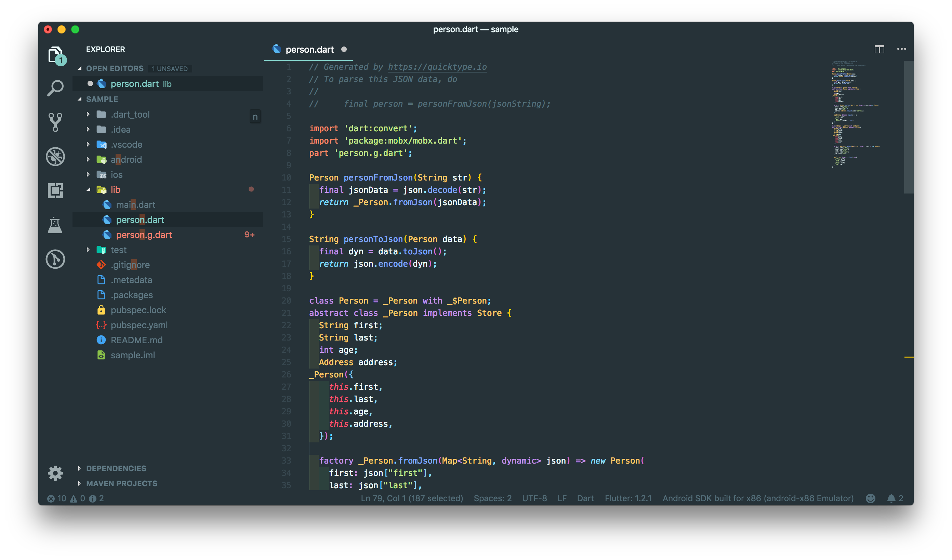Open the pubspec.lock file
Viewport: 952px width, 560px height.
point(168,310)
